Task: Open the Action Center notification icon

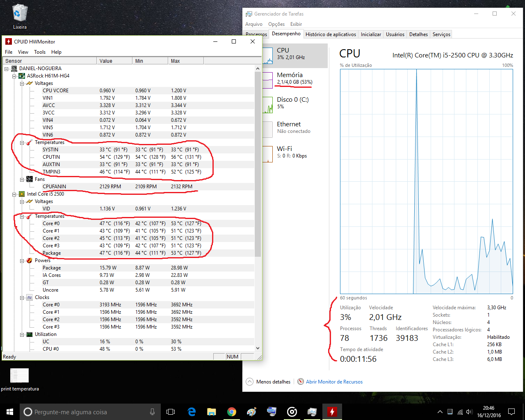Action: pos(511,412)
